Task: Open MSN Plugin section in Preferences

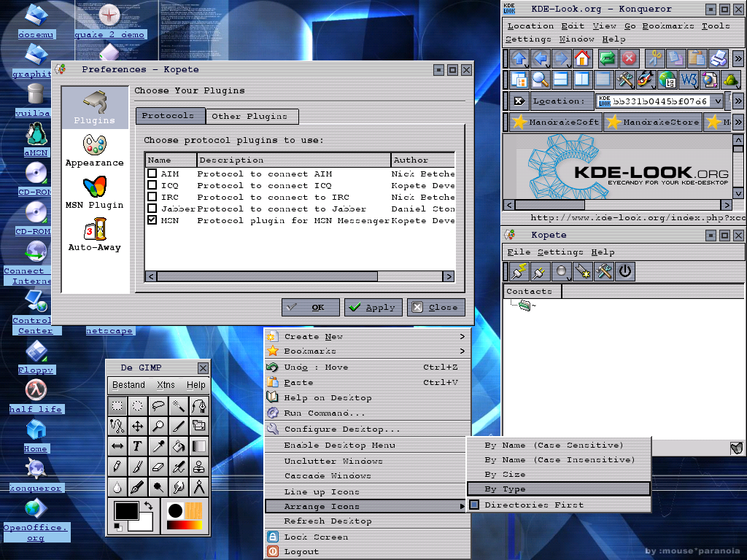Action: [95, 192]
